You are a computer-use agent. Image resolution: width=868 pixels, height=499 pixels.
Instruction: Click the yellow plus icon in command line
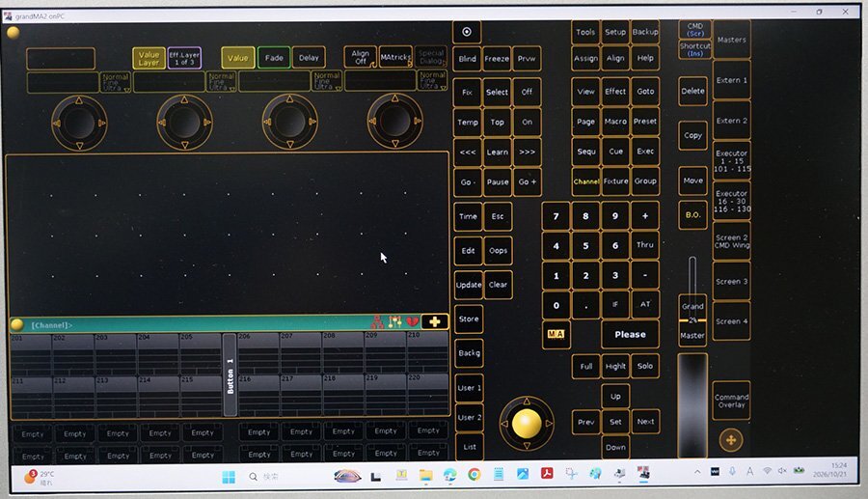[435, 321]
